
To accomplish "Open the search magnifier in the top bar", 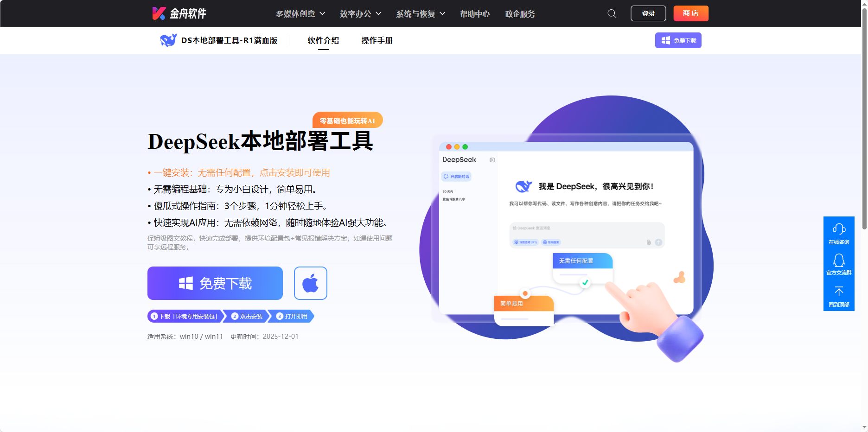I will point(611,13).
